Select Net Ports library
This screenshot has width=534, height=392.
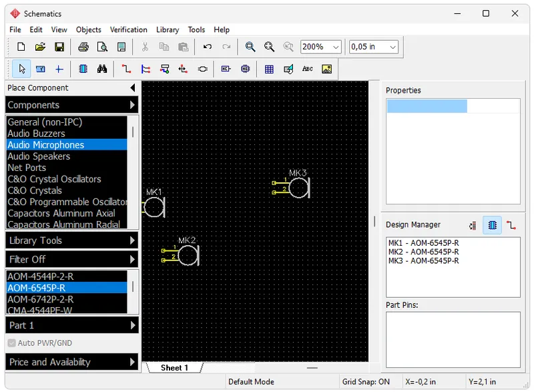pos(67,168)
